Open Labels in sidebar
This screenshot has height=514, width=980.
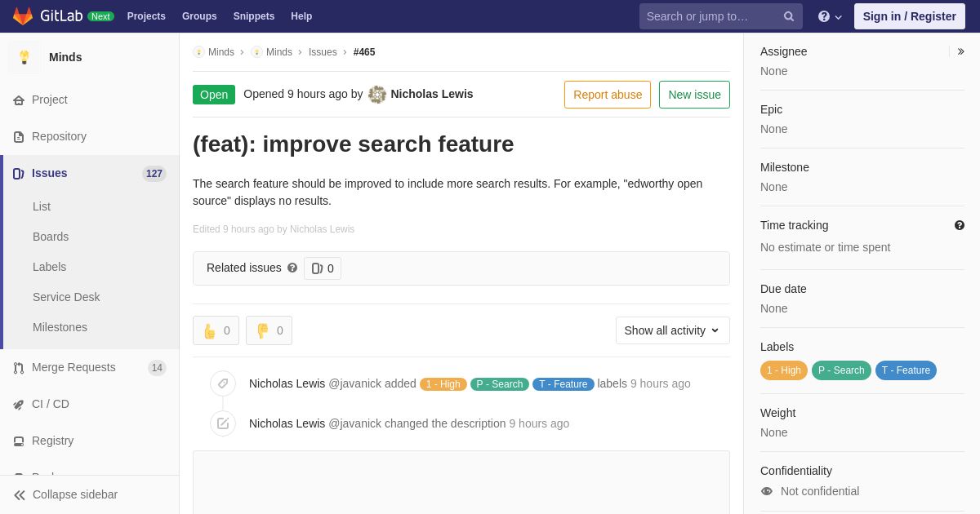49,267
